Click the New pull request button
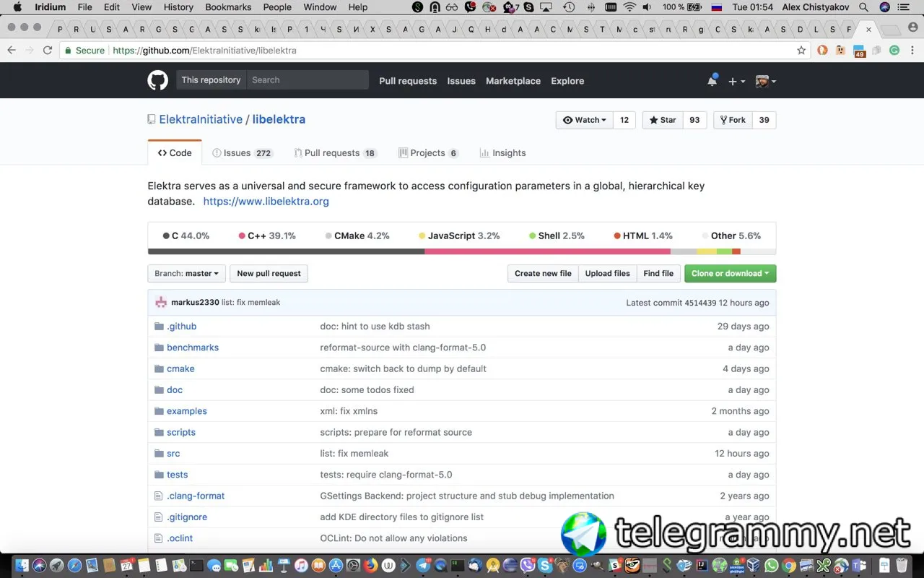Screen dimensions: 924x578 (x=269, y=274)
